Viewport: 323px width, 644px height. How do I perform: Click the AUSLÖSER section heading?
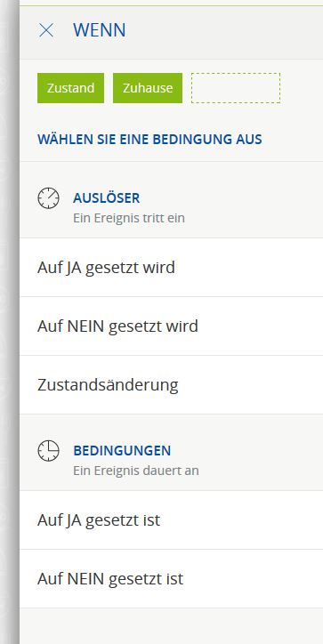point(107,198)
